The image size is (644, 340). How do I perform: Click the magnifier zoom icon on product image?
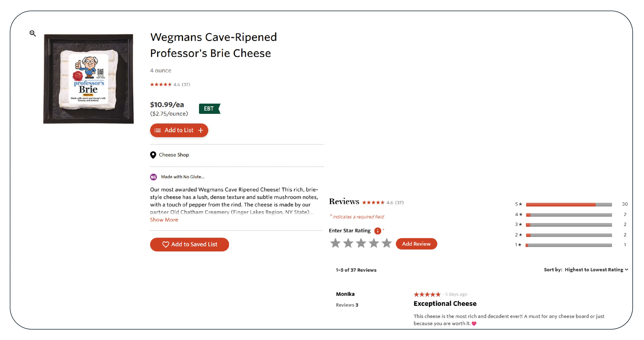[x=33, y=33]
